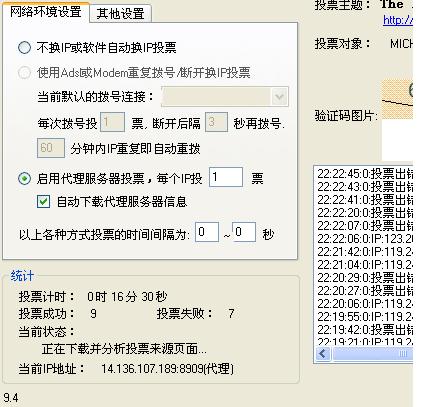The width and height of the screenshot is (423, 407).
Task: Open the http link under 投票主题
Action: click(398, 20)
